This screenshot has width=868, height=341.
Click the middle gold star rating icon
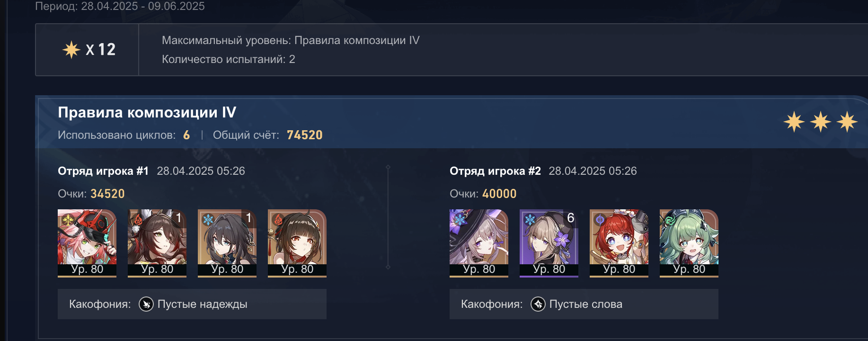[x=821, y=122]
